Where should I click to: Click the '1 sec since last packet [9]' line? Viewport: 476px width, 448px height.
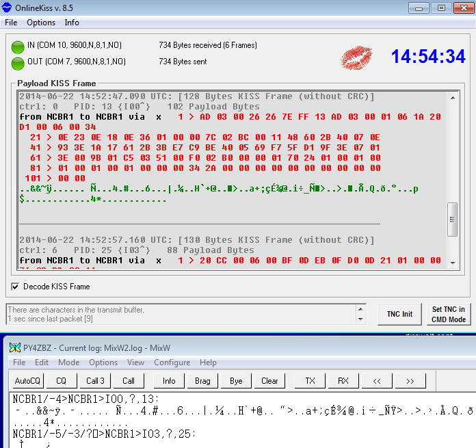(x=51, y=319)
